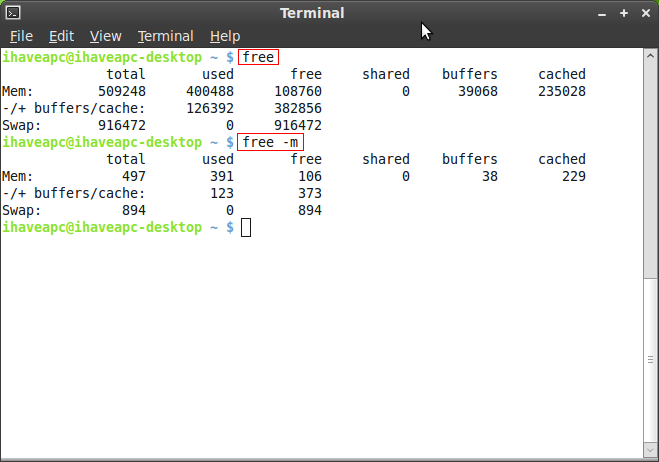Click the value 126392
This screenshot has height=462, width=659.
coord(210,108)
